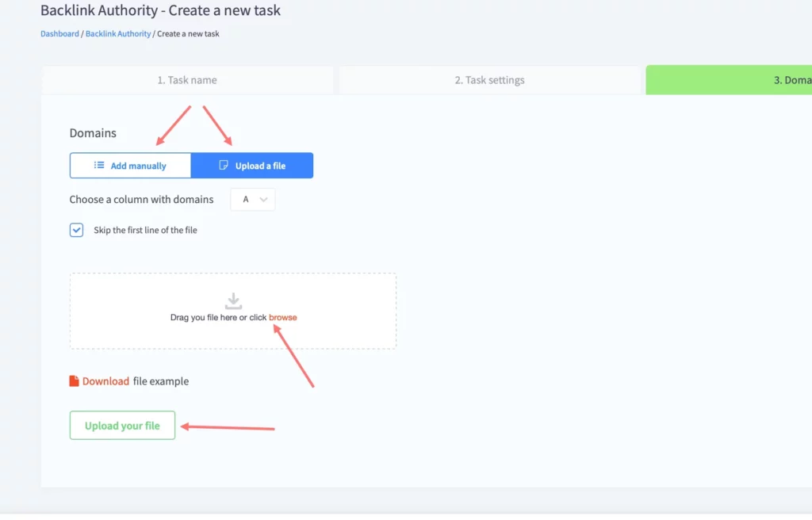The height and width of the screenshot is (520, 812).
Task: Select the Upload a file option
Action: [252, 166]
